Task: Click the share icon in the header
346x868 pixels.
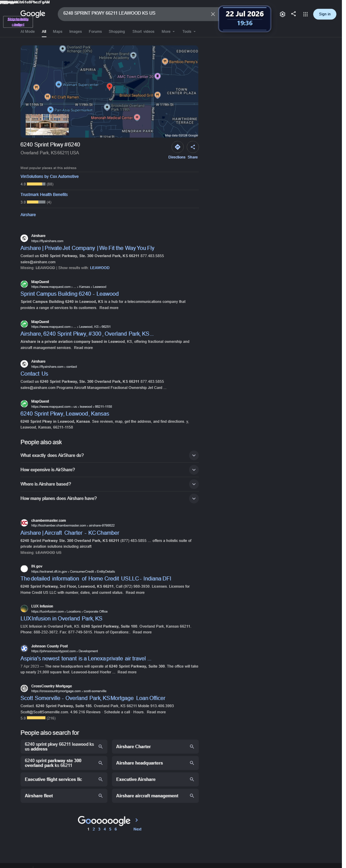Action: click(x=293, y=14)
